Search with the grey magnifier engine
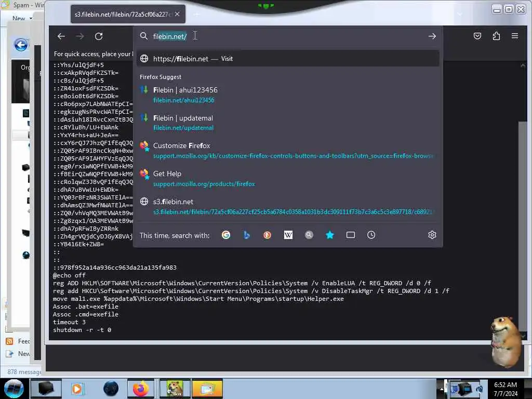This screenshot has height=399, width=532. tap(309, 235)
